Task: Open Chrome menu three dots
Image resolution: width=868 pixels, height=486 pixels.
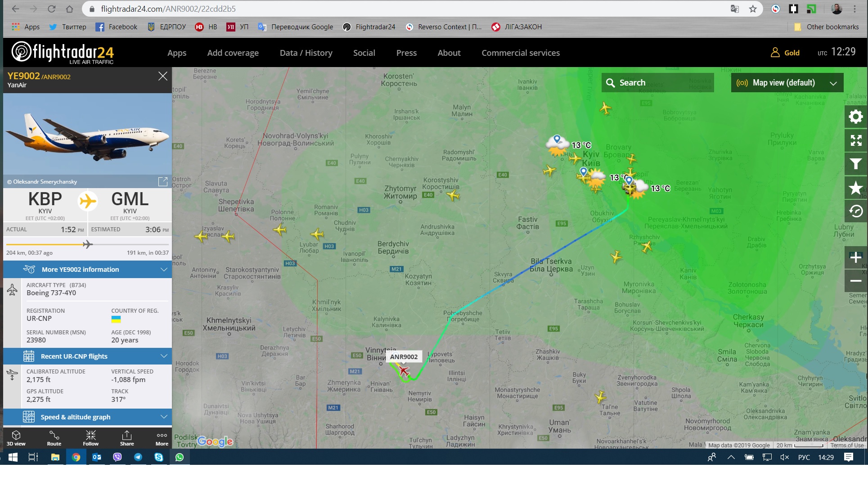Action: pyautogui.click(x=855, y=9)
